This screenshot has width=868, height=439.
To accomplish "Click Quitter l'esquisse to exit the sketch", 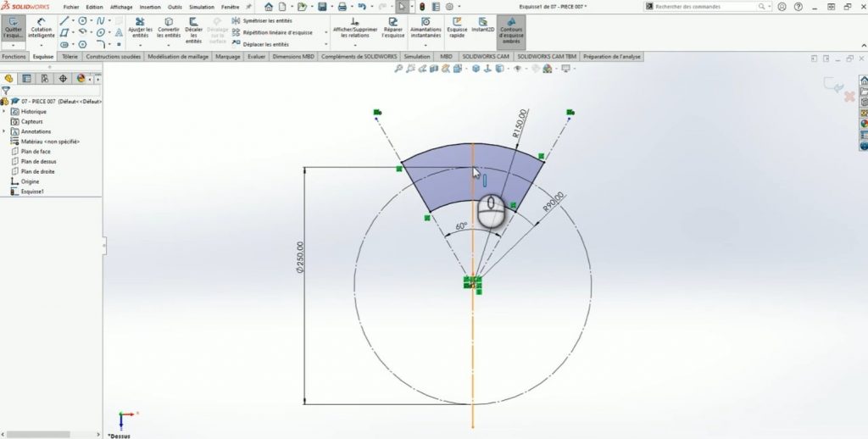I will pos(14,28).
